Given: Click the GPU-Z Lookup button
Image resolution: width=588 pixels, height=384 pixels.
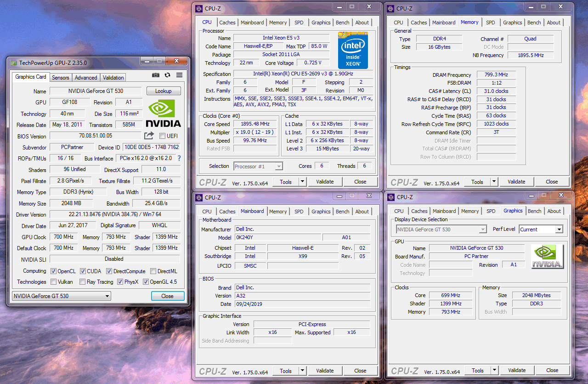Looking at the screenshot, I should point(164,91).
